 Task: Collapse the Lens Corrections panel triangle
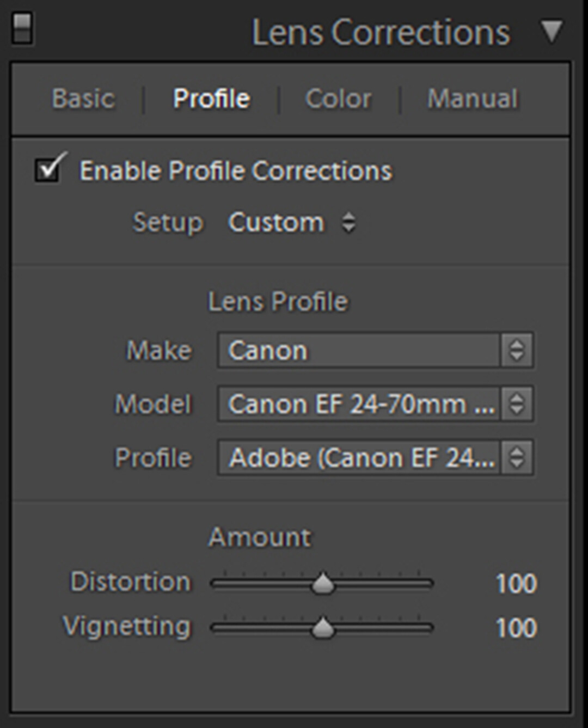(551, 32)
